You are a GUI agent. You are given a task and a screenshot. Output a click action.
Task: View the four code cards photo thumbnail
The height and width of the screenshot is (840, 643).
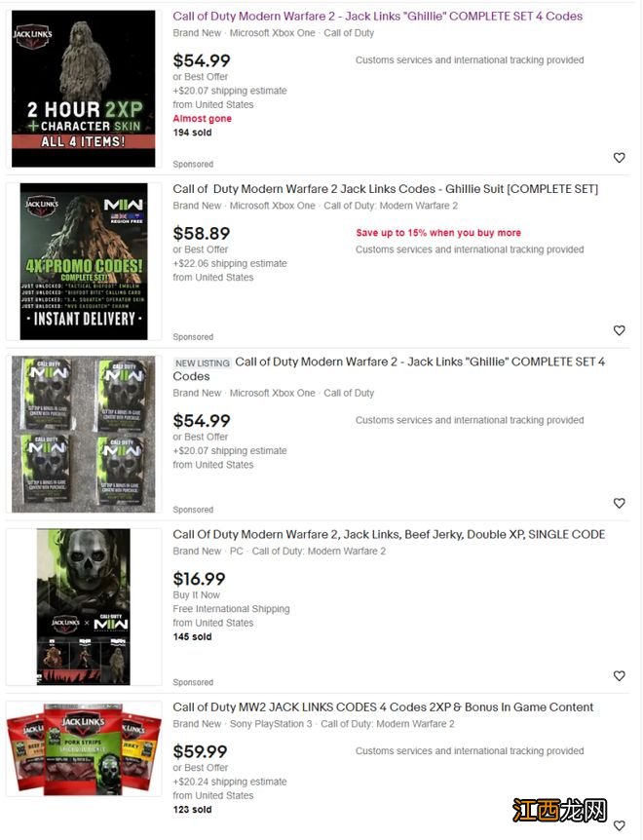click(x=84, y=434)
